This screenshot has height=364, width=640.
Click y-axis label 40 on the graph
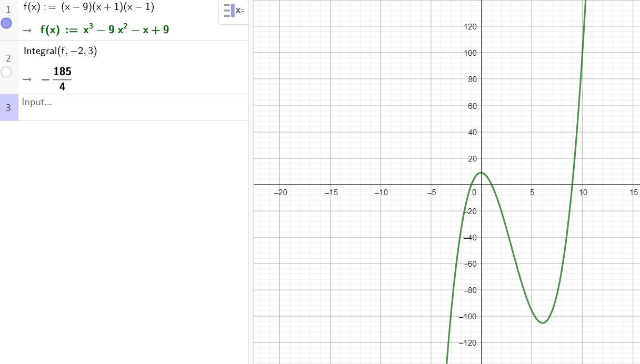tap(472, 133)
